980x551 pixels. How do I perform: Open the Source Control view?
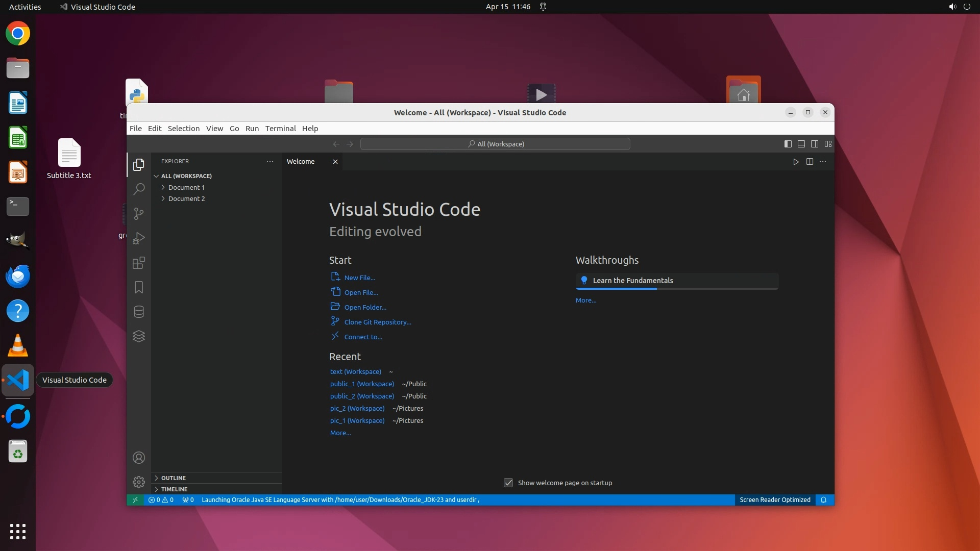(x=139, y=214)
